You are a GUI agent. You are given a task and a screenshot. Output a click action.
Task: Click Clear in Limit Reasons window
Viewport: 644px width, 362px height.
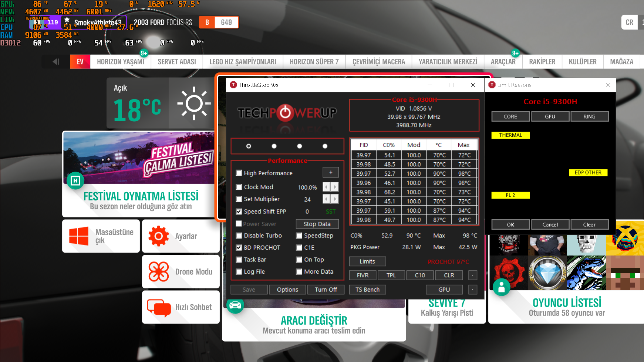click(589, 224)
